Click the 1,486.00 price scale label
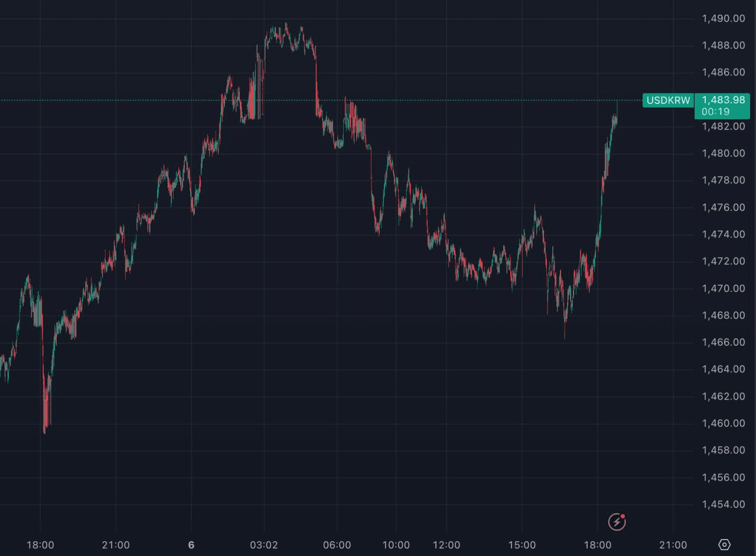Viewport: 756px width, 556px height. 723,72
